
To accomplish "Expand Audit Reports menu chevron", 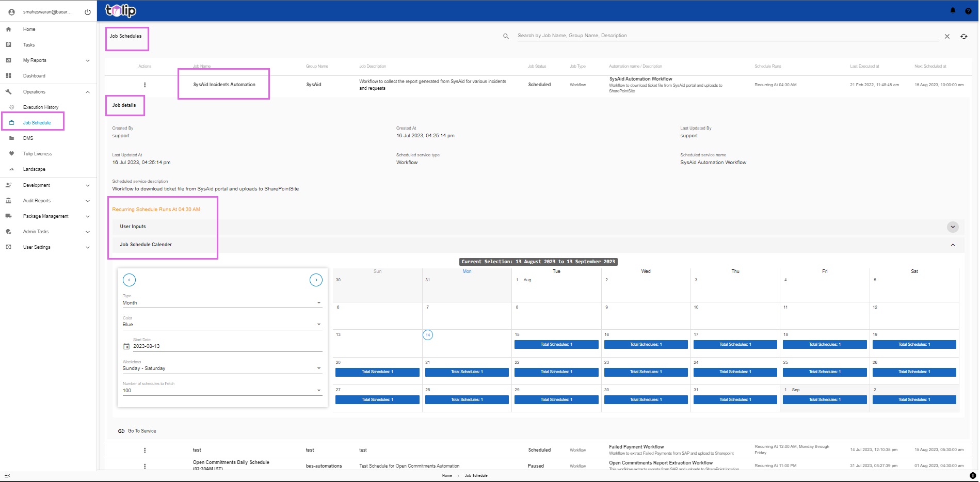I will tap(88, 201).
